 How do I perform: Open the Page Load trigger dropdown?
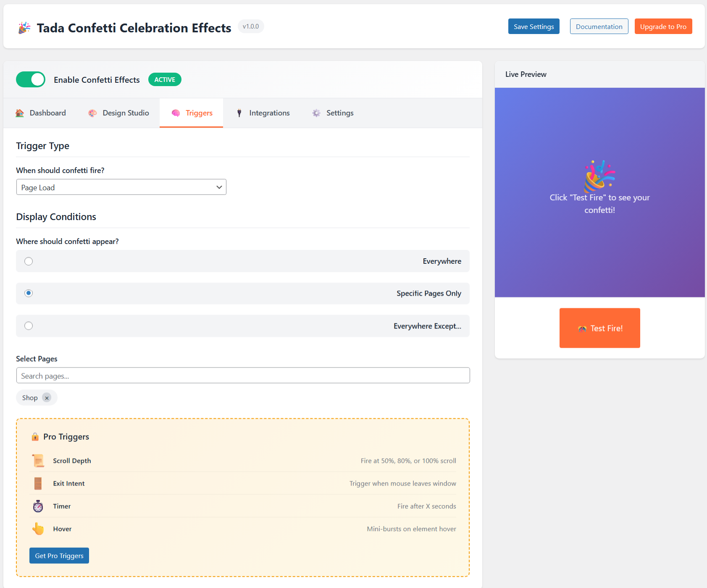(x=121, y=187)
